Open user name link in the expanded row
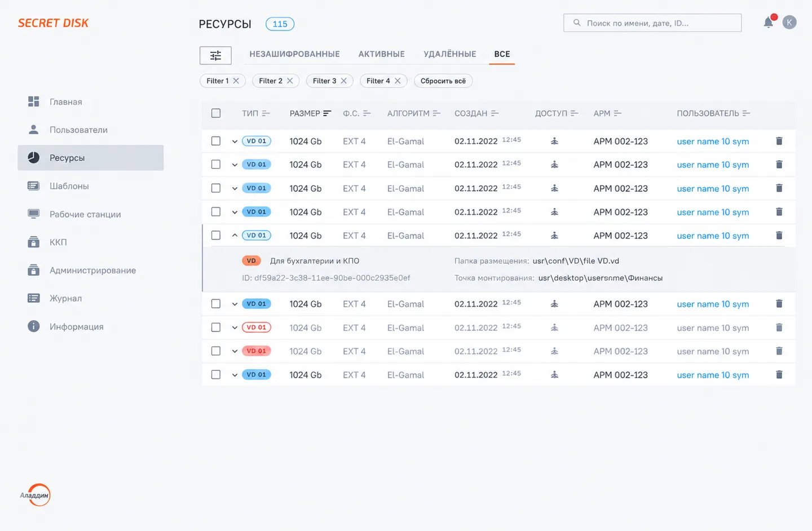This screenshot has width=812, height=531. pyautogui.click(x=713, y=236)
